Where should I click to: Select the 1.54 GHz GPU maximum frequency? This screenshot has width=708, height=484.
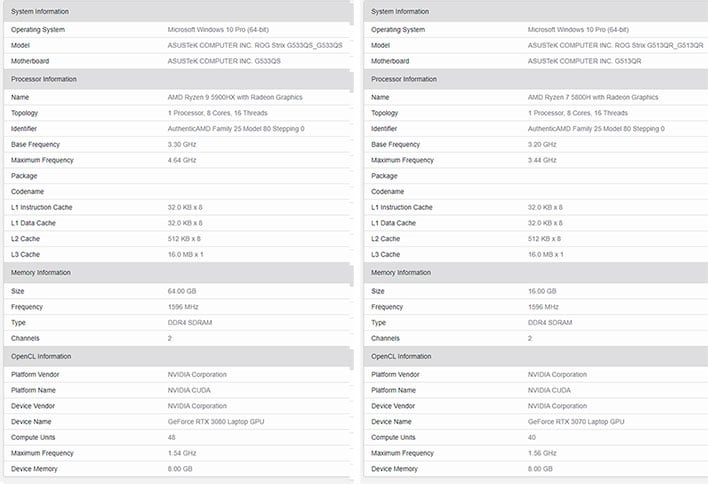[x=182, y=453]
